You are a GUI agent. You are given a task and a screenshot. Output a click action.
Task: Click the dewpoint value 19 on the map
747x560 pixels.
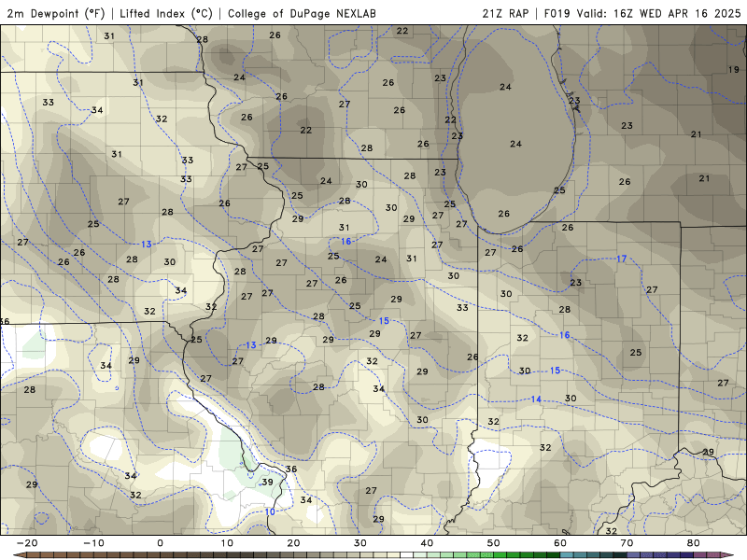click(734, 69)
